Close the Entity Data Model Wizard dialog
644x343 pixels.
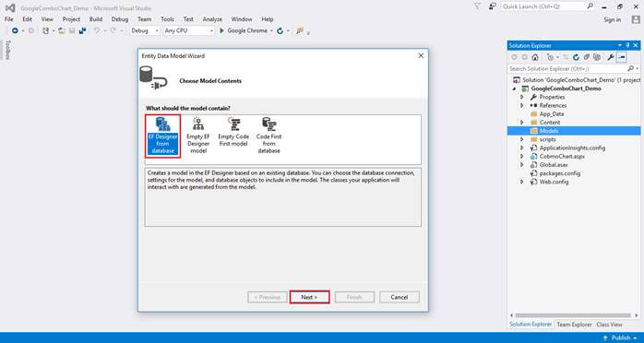(x=421, y=55)
